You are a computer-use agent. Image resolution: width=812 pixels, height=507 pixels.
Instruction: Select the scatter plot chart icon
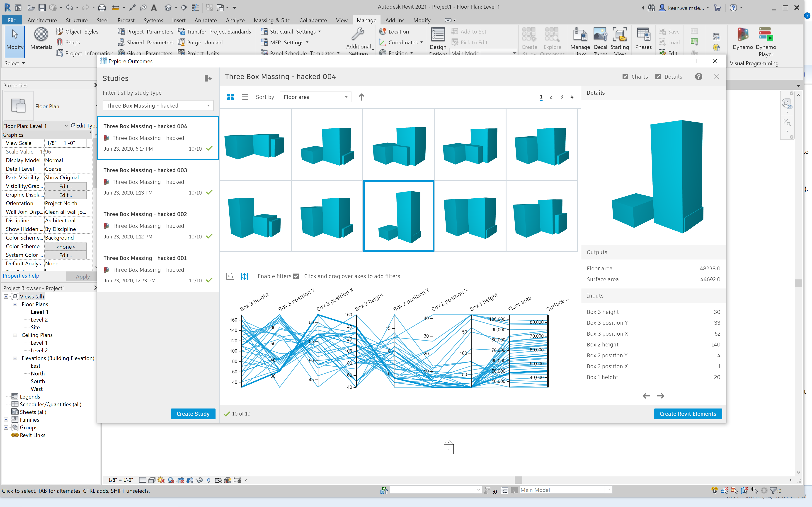230,276
